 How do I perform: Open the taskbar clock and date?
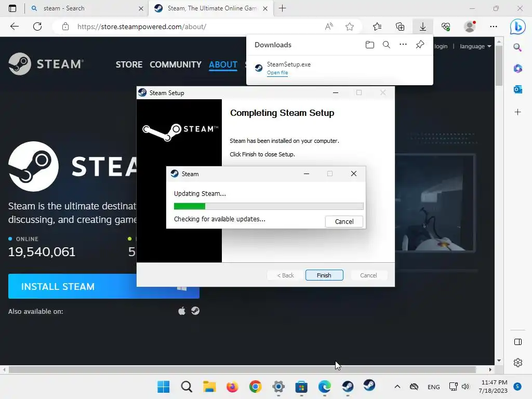[493, 387]
